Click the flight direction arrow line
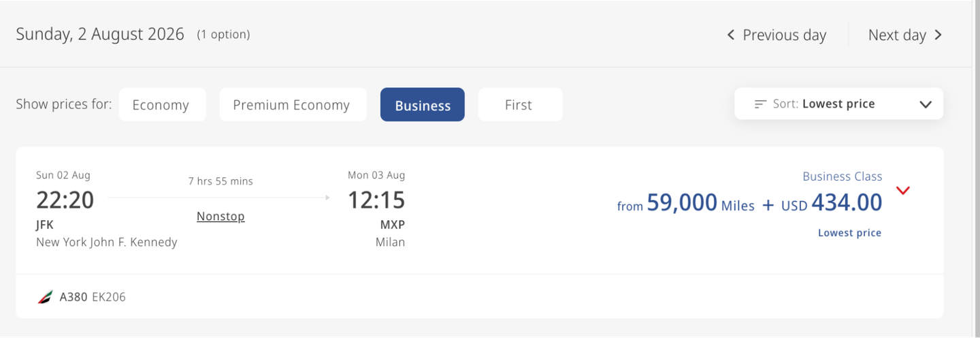Image resolution: width=980 pixels, height=338 pixels. [219, 198]
